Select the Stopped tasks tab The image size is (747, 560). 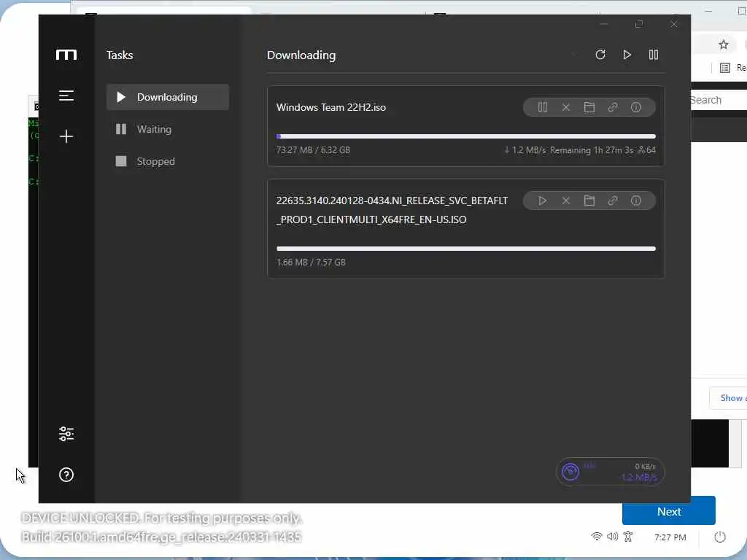coord(168,161)
